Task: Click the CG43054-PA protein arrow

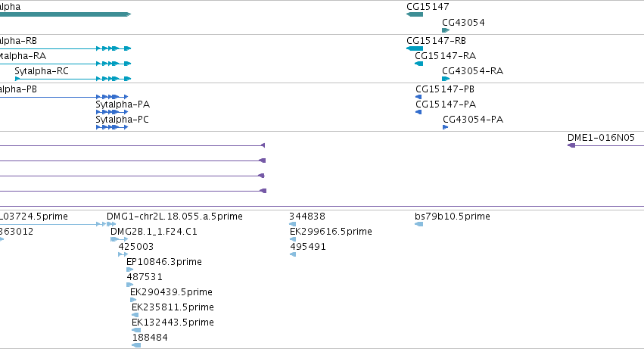Action: (x=445, y=127)
